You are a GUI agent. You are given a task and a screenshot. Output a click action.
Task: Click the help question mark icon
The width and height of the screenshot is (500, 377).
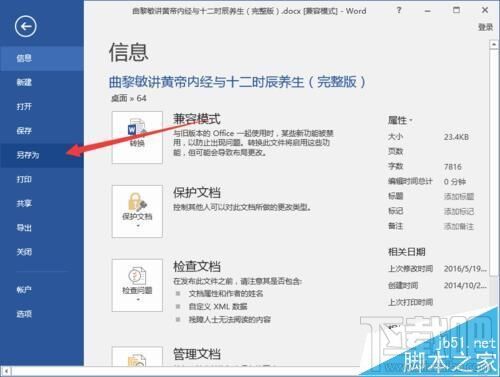point(399,10)
